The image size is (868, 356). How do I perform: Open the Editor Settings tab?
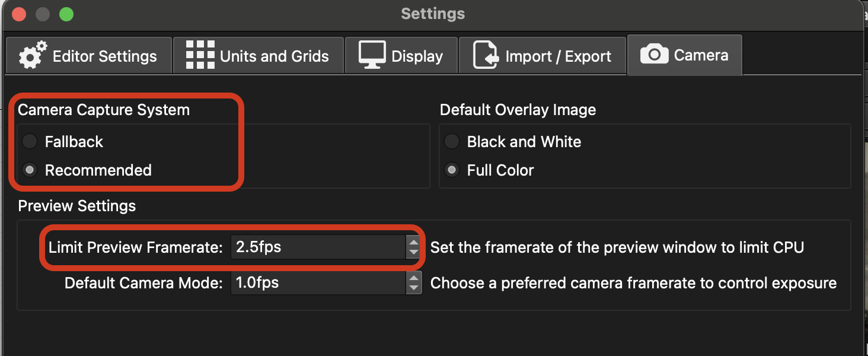click(x=88, y=55)
